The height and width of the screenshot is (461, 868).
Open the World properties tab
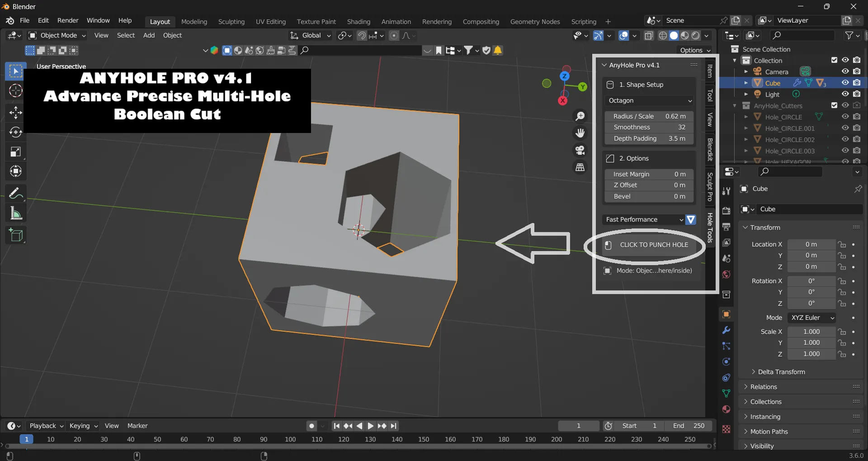point(726,275)
